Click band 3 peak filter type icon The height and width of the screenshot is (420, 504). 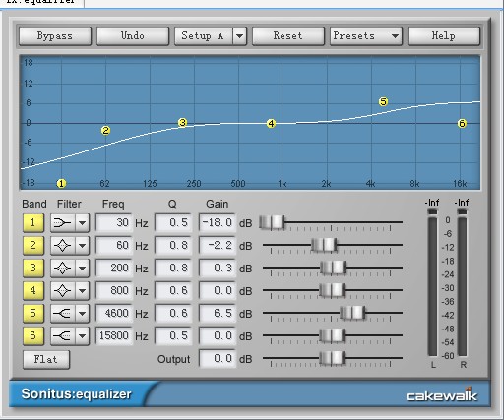click(x=63, y=269)
